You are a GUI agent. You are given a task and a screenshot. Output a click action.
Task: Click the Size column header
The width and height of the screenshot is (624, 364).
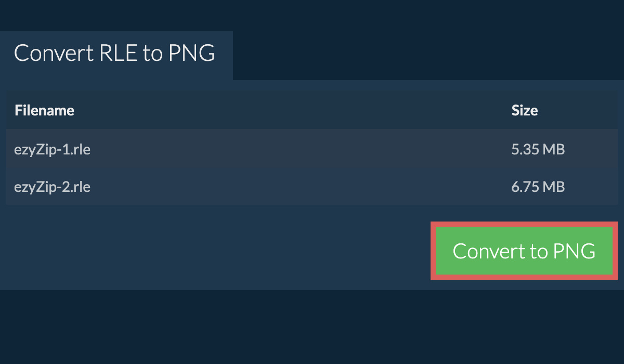524,110
